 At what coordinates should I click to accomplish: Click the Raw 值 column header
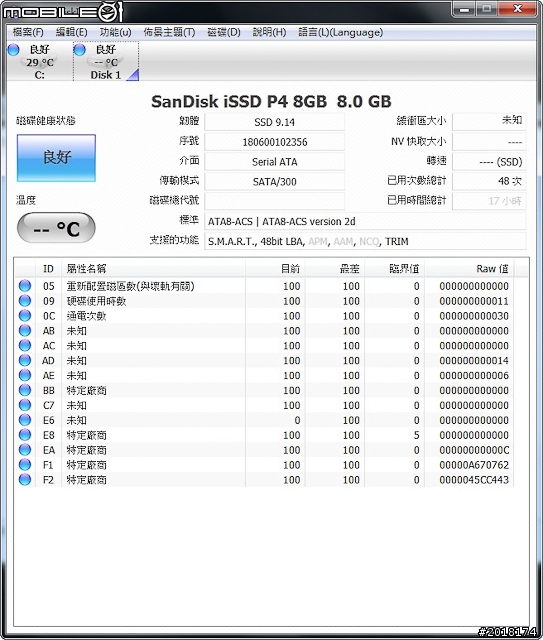tap(469, 269)
